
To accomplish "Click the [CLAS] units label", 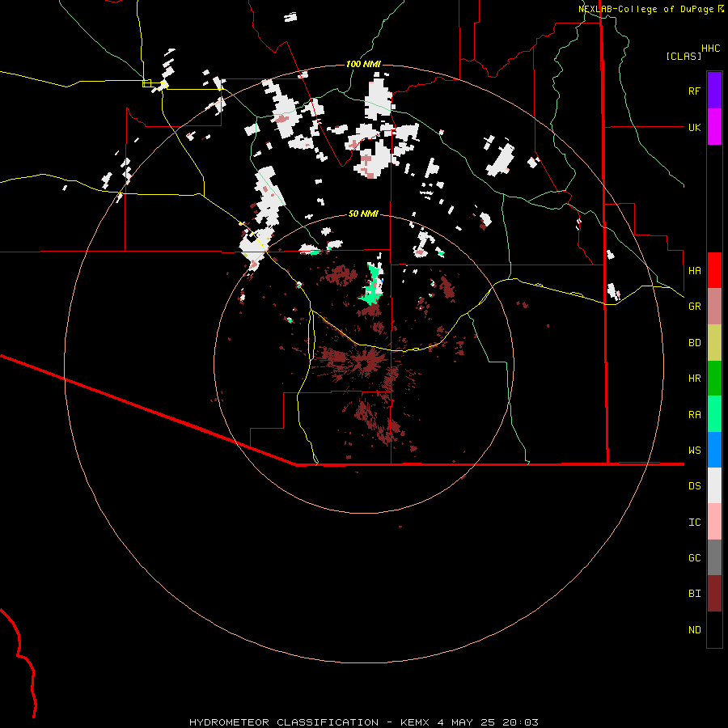I will point(684,56).
